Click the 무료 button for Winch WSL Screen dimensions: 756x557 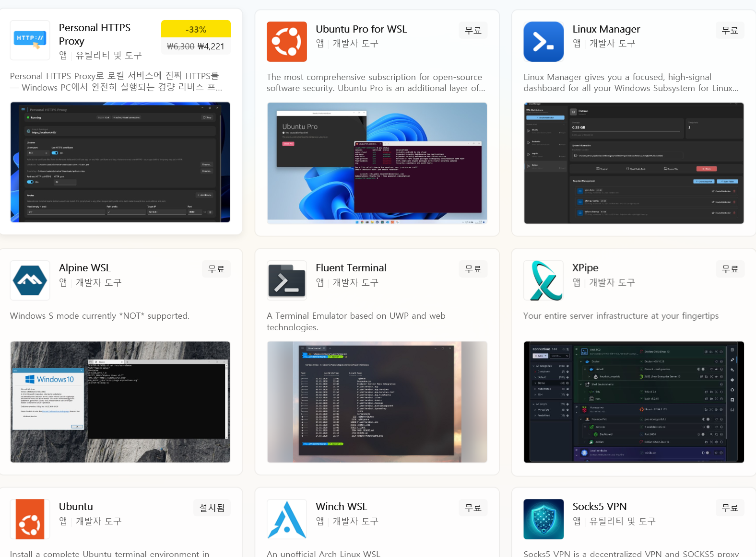473,508
